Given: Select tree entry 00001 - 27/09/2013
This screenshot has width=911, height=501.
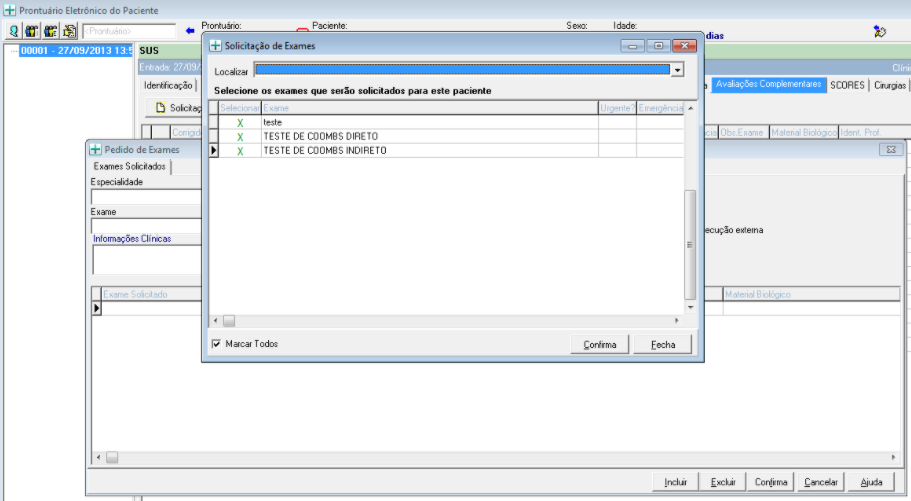Looking at the screenshot, I should tap(77, 51).
